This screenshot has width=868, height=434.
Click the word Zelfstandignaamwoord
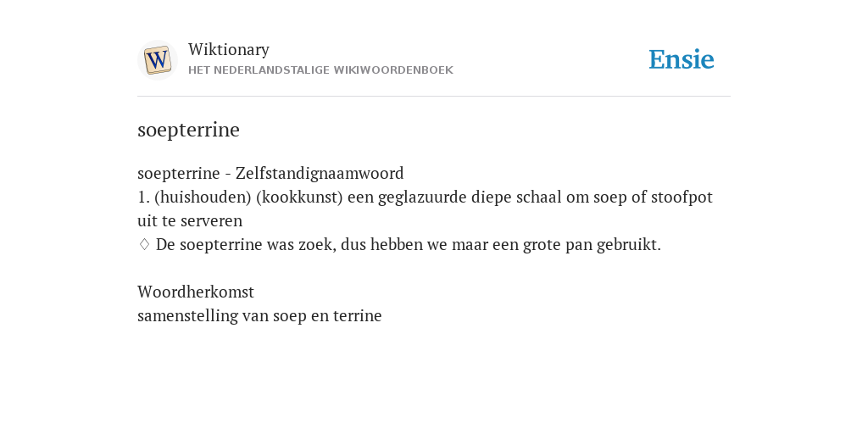tap(320, 173)
